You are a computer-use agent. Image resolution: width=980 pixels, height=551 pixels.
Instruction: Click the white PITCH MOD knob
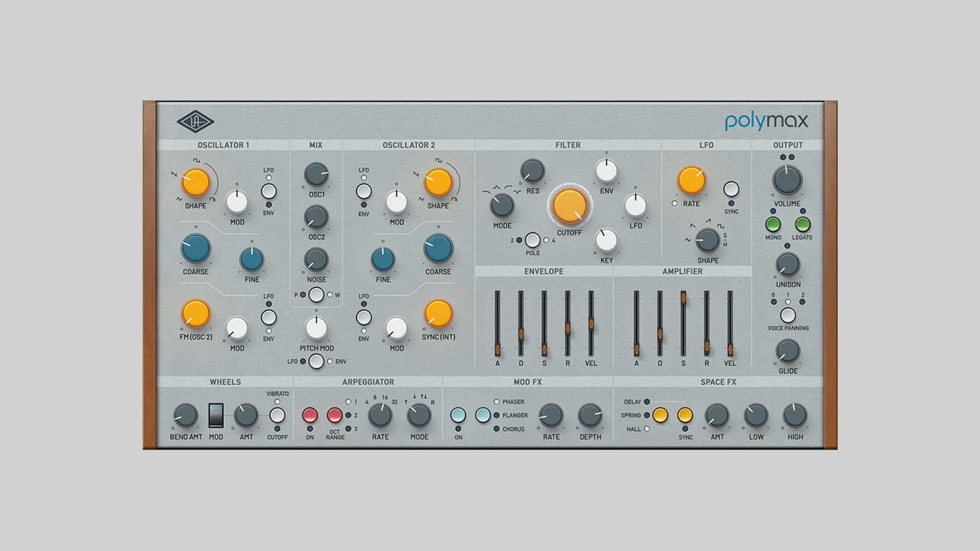[316, 328]
